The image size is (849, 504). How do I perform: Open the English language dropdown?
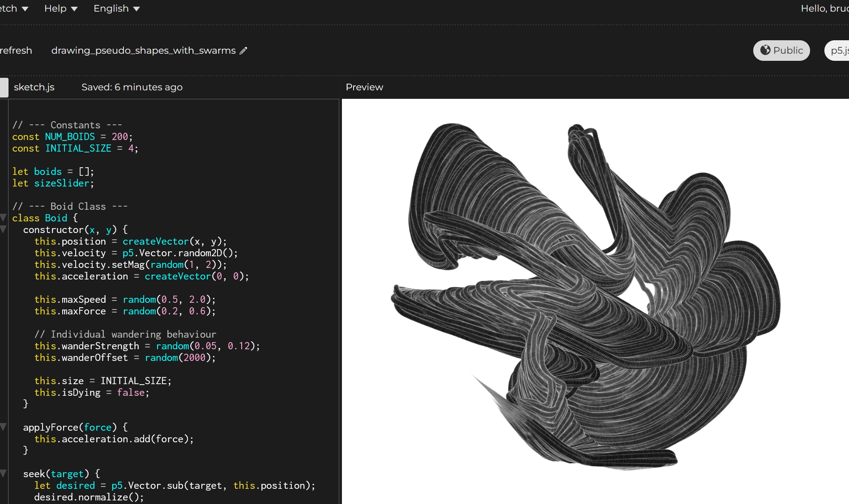point(116,8)
